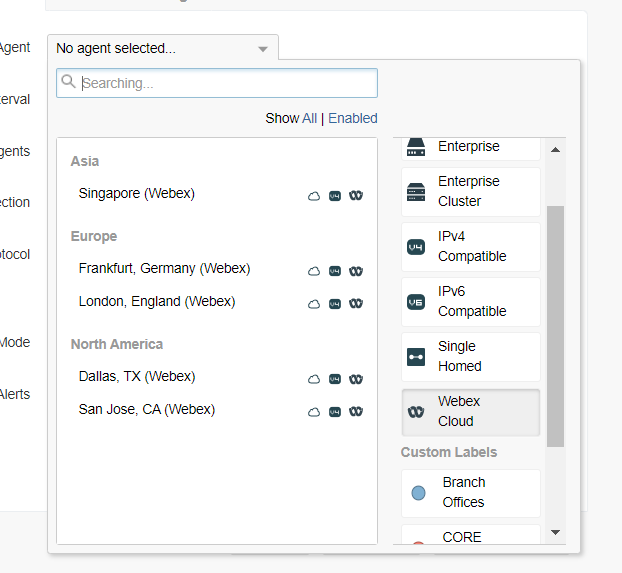Click IPv4 icon on Dallas row
The height and width of the screenshot is (573, 622).
click(335, 379)
